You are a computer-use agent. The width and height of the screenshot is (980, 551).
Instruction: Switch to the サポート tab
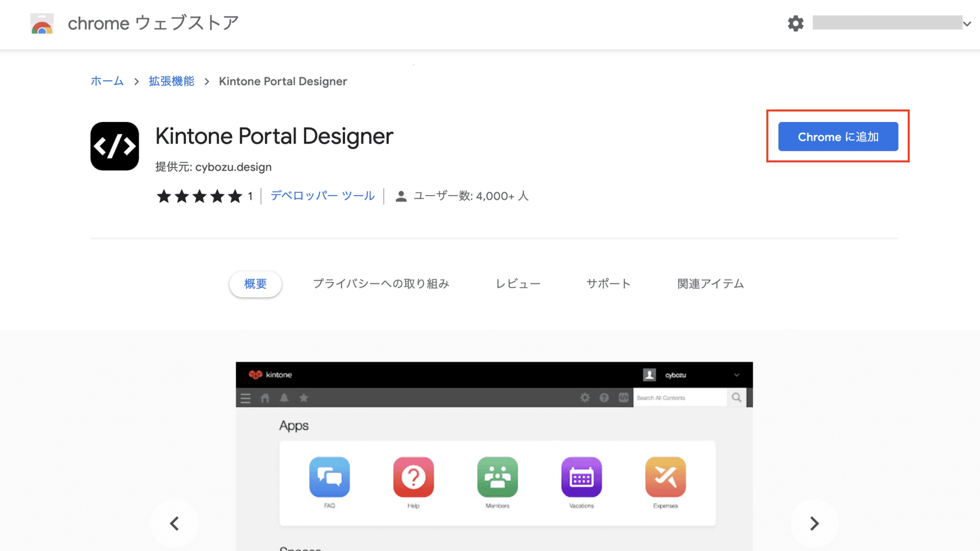click(x=608, y=284)
